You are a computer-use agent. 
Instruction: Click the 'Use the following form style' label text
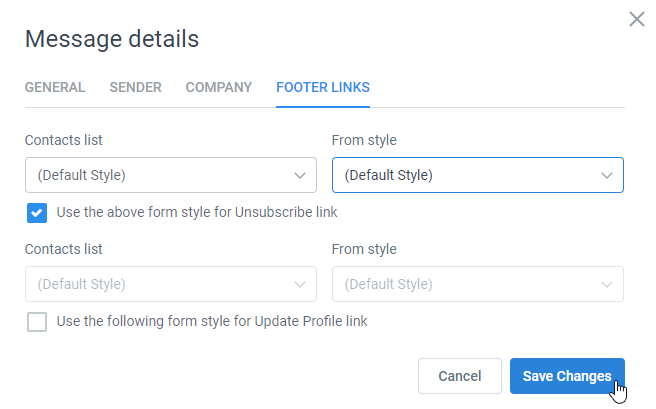coord(212,321)
